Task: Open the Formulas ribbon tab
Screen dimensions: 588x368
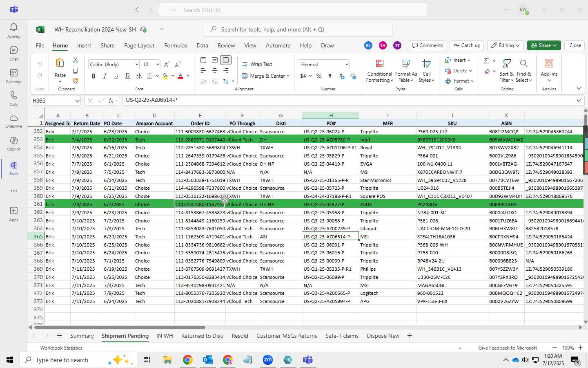Action: [x=176, y=45]
